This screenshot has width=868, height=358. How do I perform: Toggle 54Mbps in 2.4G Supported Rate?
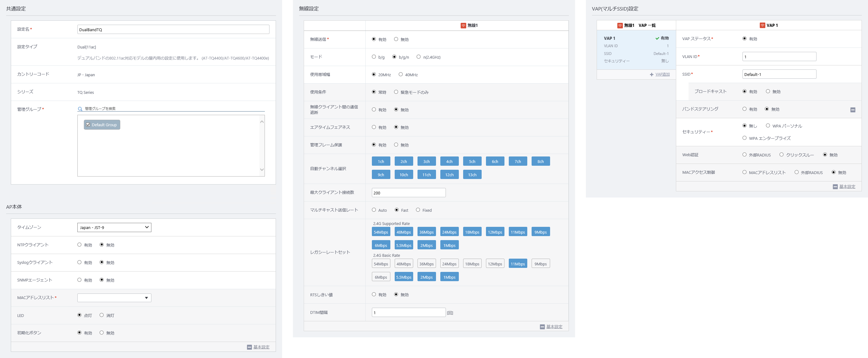381,232
